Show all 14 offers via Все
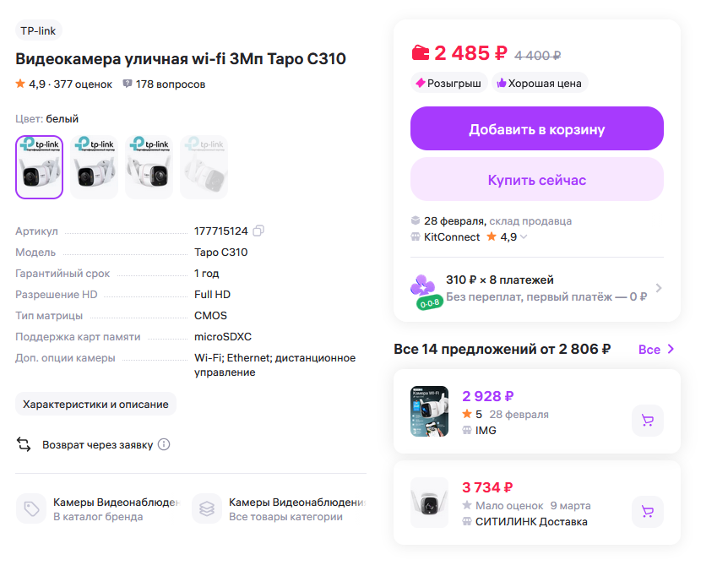 coord(657,350)
